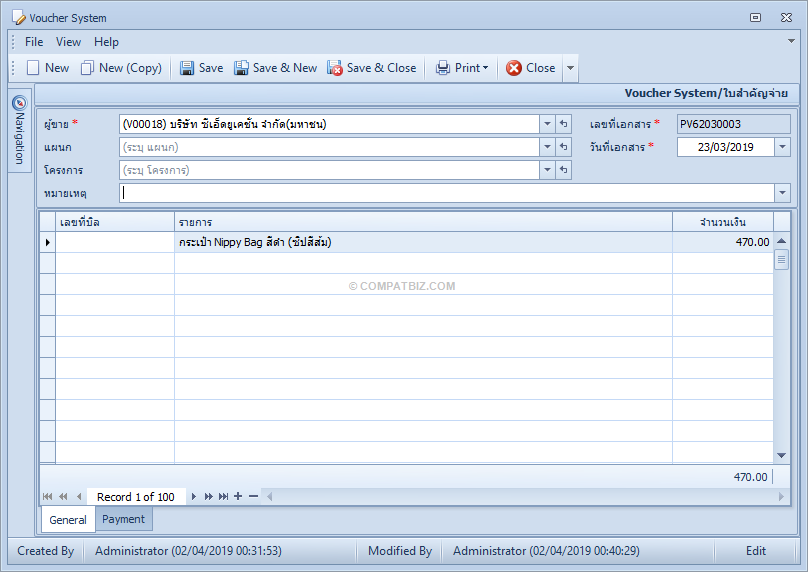Screen dimensions: 808x572
Task: Click Save & New toolbar icon
Action: (x=241, y=68)
